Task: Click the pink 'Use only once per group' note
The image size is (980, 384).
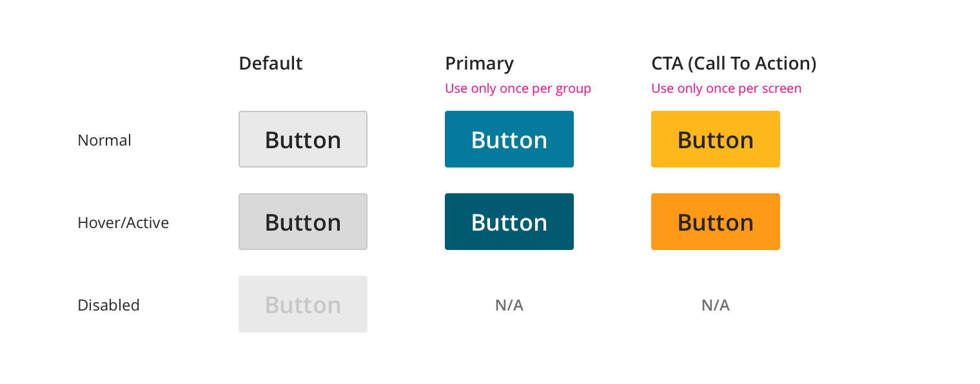Action: (x=518, y=88)
